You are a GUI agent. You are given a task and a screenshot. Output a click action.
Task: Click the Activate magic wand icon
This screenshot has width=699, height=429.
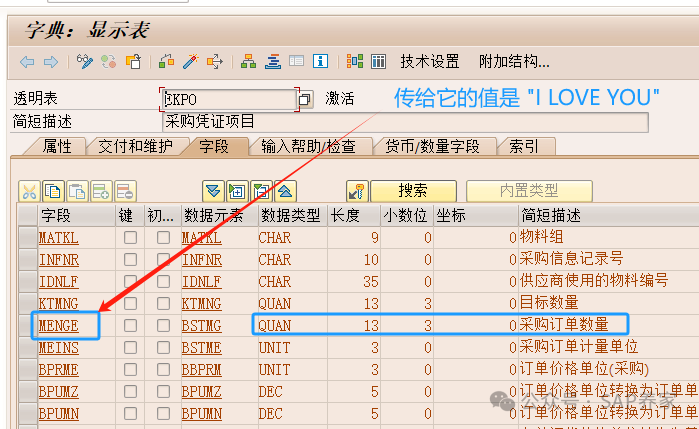pyautogui.click(x=190, y=62)
